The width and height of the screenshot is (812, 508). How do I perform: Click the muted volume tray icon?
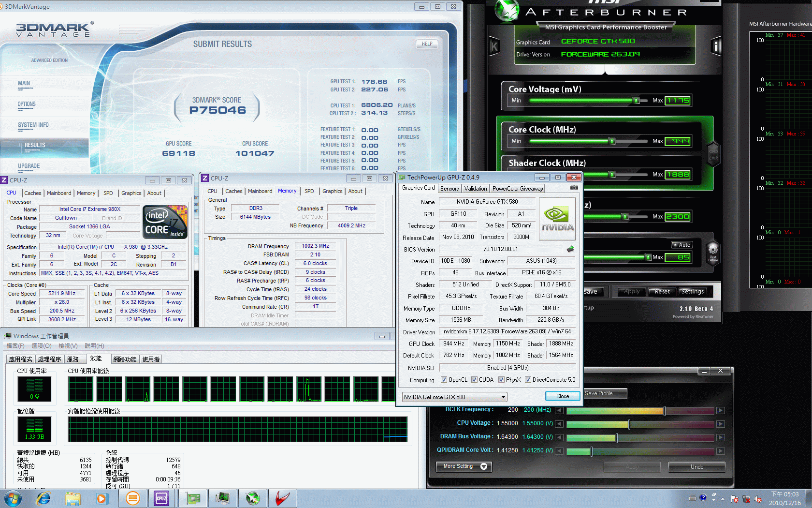coord(758,499)
